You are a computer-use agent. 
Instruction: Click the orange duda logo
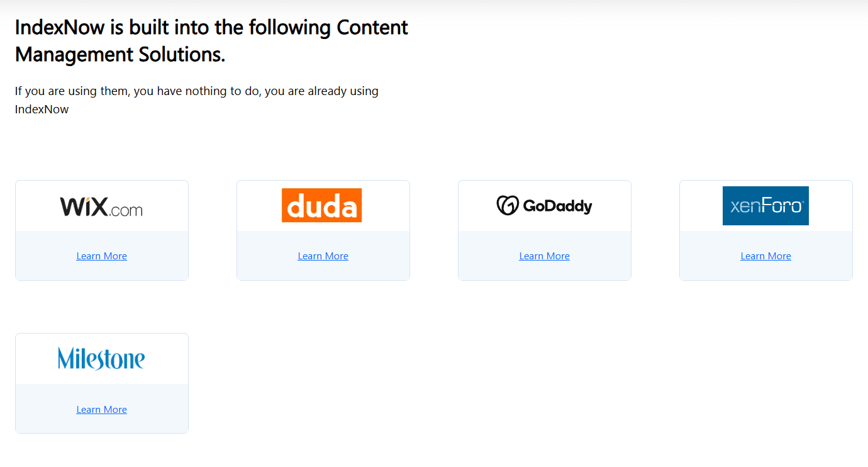pyautogui.click(x=322, y=205)
